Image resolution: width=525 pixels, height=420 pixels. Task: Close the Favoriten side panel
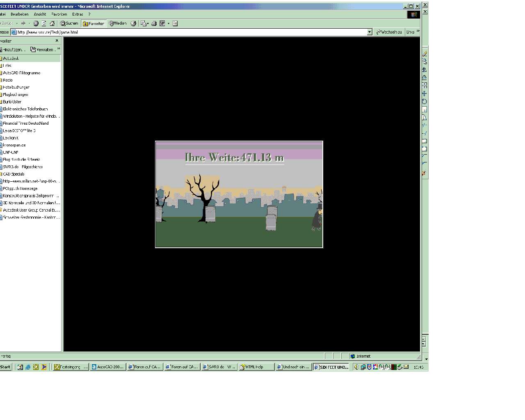pos(57,41)
